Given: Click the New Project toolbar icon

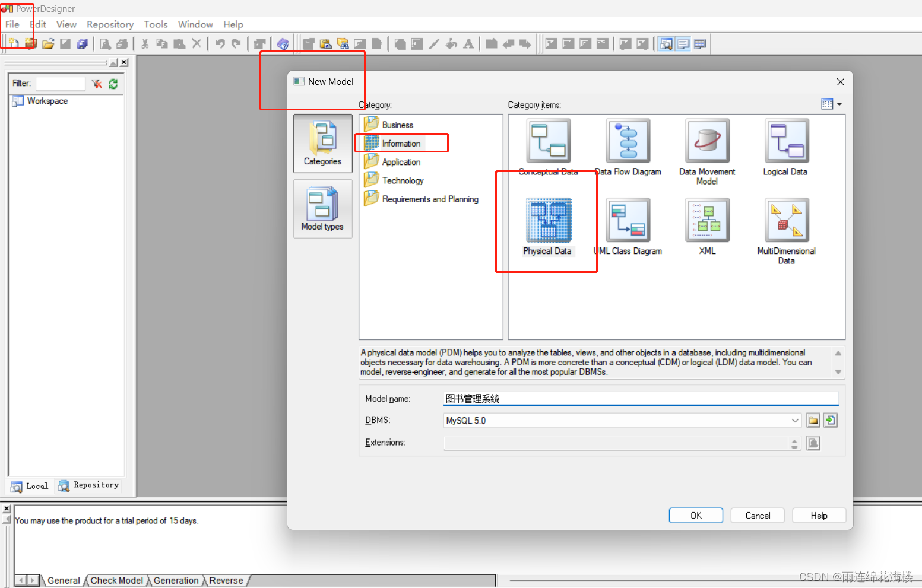Looking at the screenshot, I should pyautogui.click(x=31, y=43).
